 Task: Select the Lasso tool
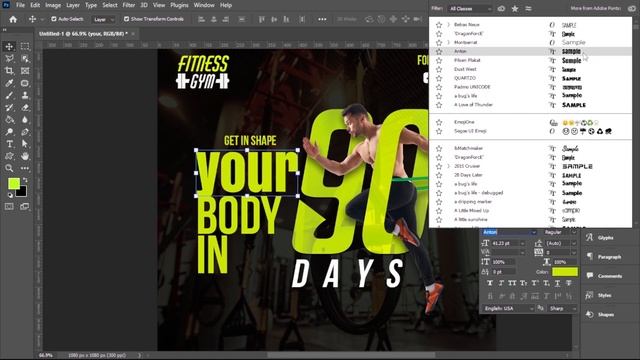click(9, 58)
